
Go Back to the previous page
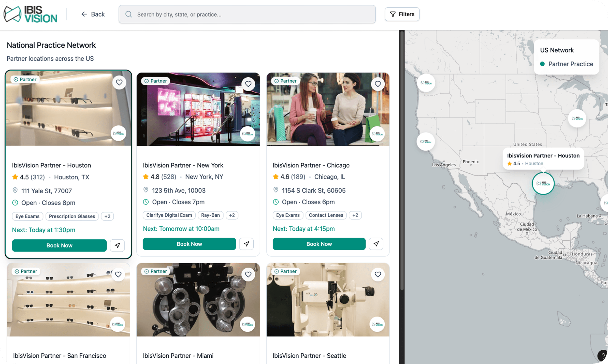93,14
